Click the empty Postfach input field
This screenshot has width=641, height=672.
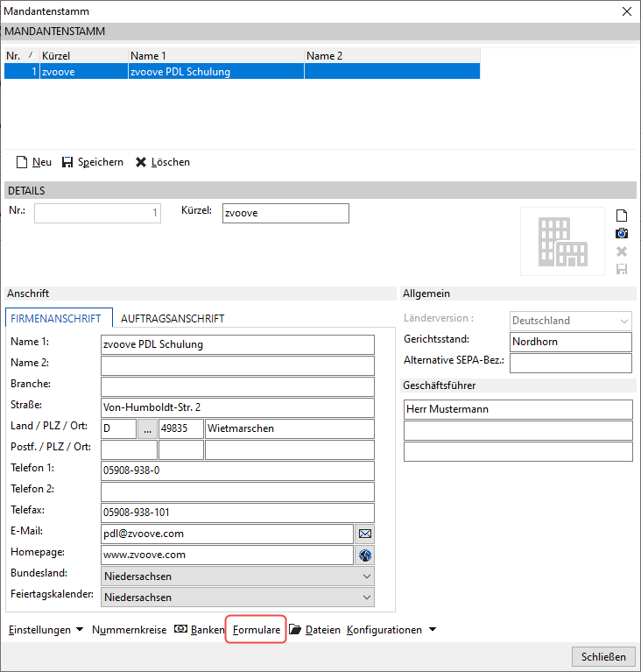click(x=129, y=450)
